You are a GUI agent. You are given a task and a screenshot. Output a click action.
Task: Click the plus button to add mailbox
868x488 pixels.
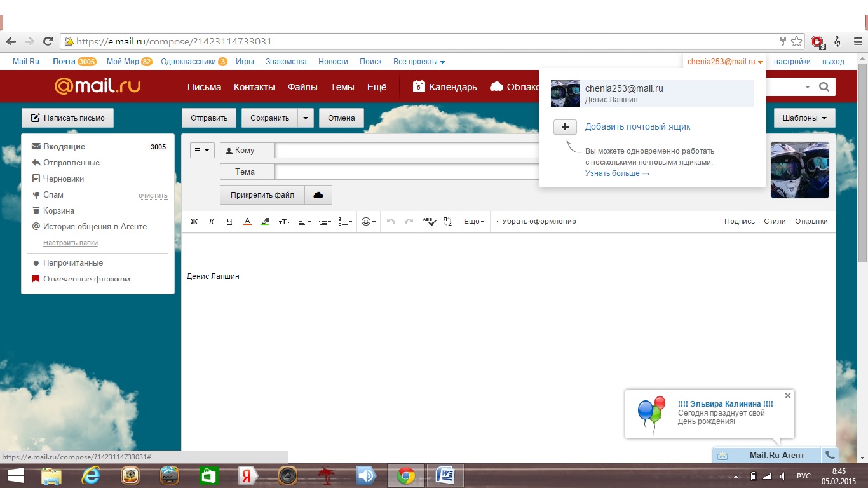pos(565,127)
